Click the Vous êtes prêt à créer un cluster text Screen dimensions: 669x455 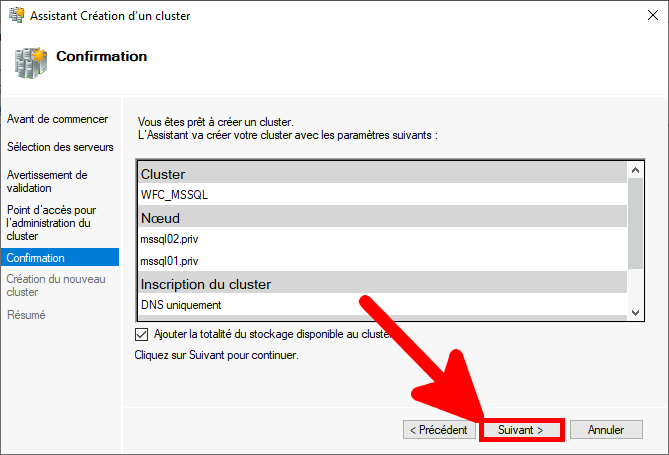click(x=215, y=122)
